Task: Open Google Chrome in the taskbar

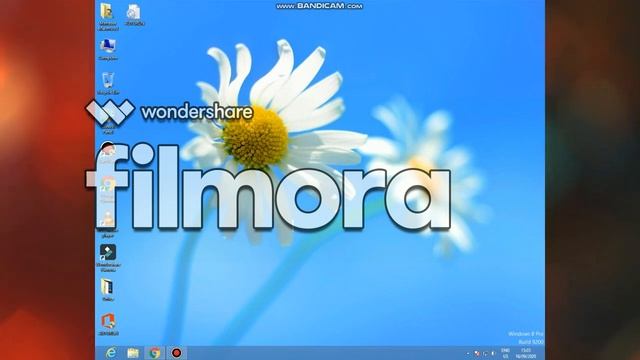Action: point(154,353)
